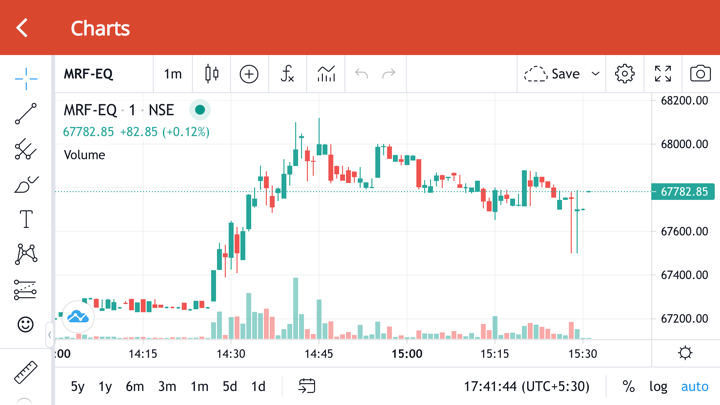Switch to the 3m date range

[167, 387]
